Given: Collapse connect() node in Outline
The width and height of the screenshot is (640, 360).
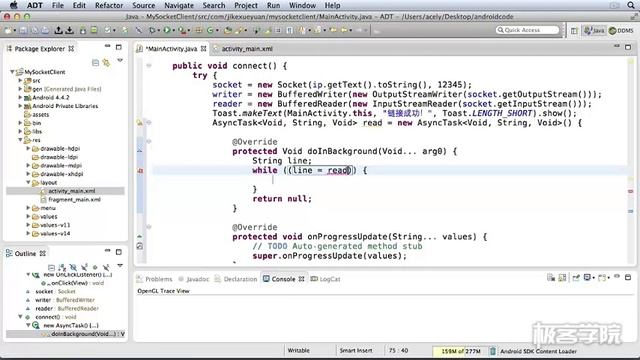Looking at the screenshot, I should coord(20,316).
